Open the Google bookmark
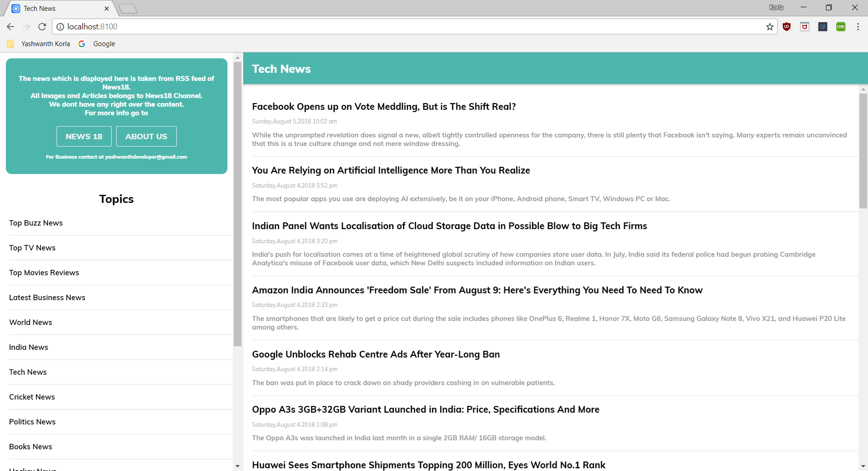868x471 pixels. 97,44
